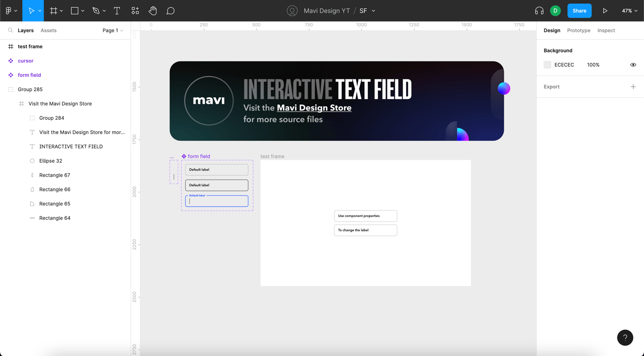Open the Resources components tool

pos(135,11)
